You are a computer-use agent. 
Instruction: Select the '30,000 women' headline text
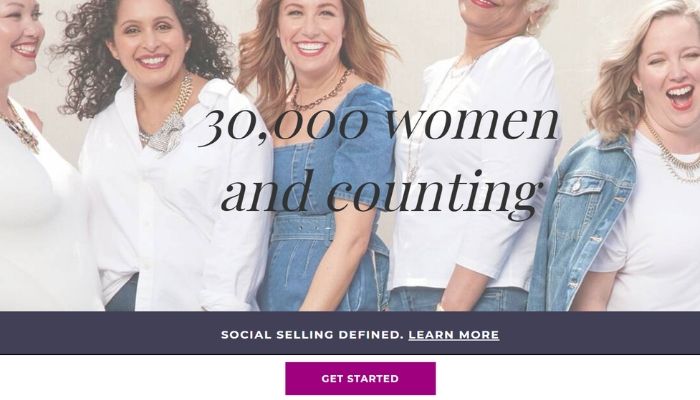pos(379,123)
